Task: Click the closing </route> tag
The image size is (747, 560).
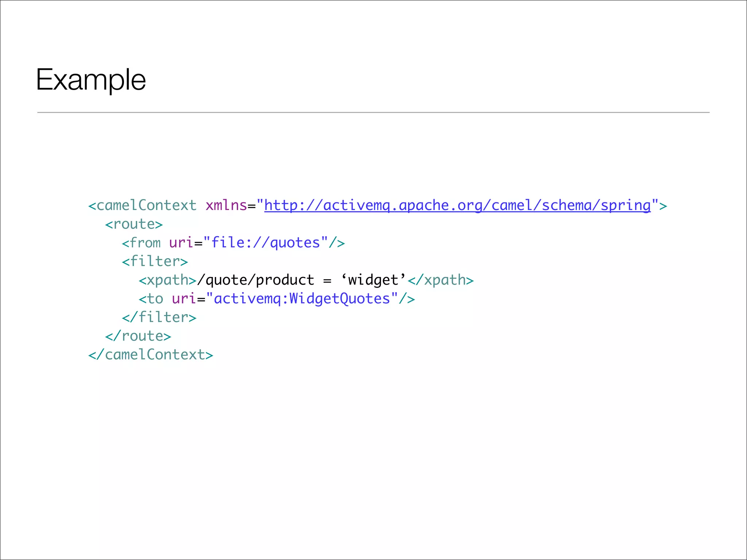Action: (138, 336)
